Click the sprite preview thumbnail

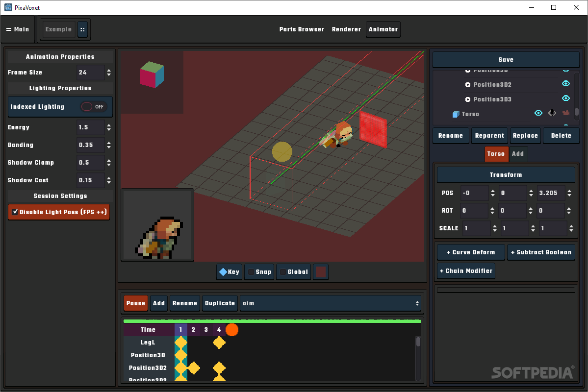(x=157, y=225)
